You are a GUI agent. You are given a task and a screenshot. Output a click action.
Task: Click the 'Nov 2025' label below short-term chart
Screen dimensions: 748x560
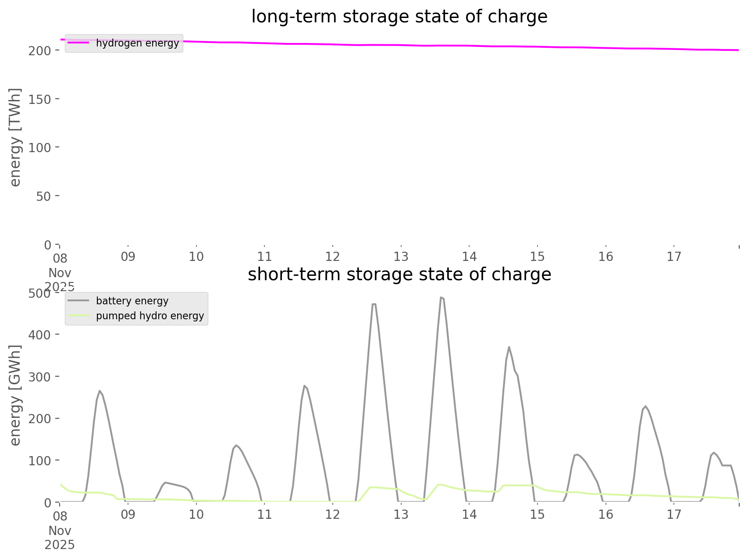click(x=60, y=538)
